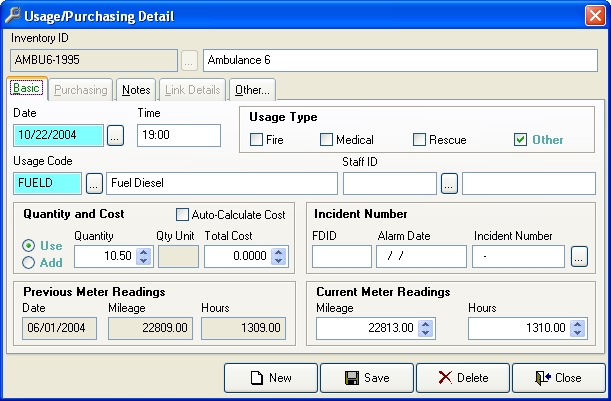Increase current Mileage with up arrow
The height and width of the screenshot is (401, 611).
tap(426, 324)
